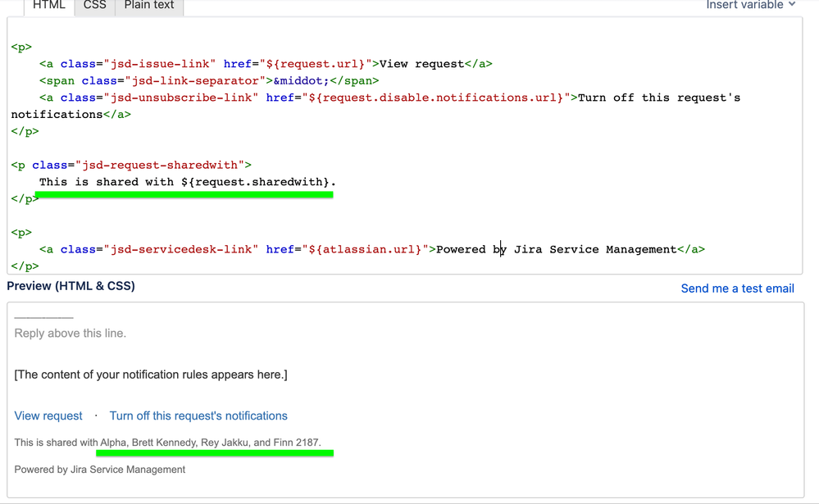Click the shared with Alpha, Brett Kennedy text
The width and height of the screenshot is (819, 504).
(x=168, y=443)
